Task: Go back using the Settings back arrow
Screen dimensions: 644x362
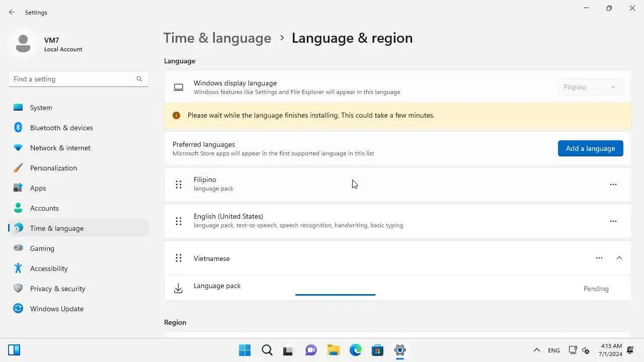Action: (x=12, y=12)
